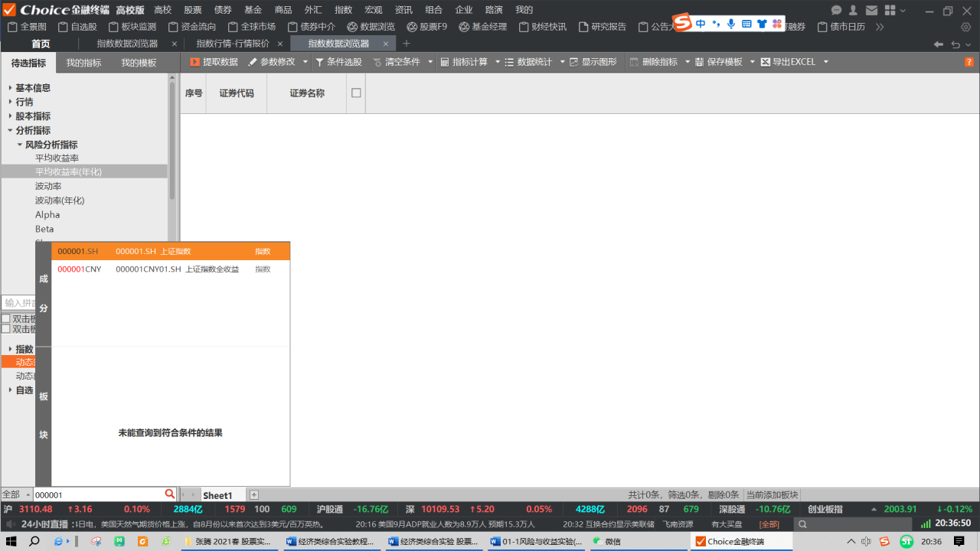
Task: Switch to the 首页 tab
Action: pos(41,44)
